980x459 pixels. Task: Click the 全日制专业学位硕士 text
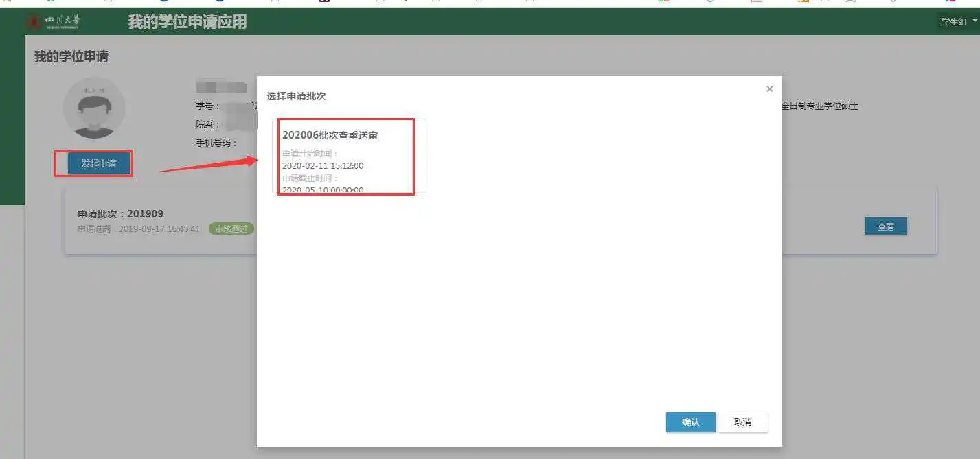point(820,106)
